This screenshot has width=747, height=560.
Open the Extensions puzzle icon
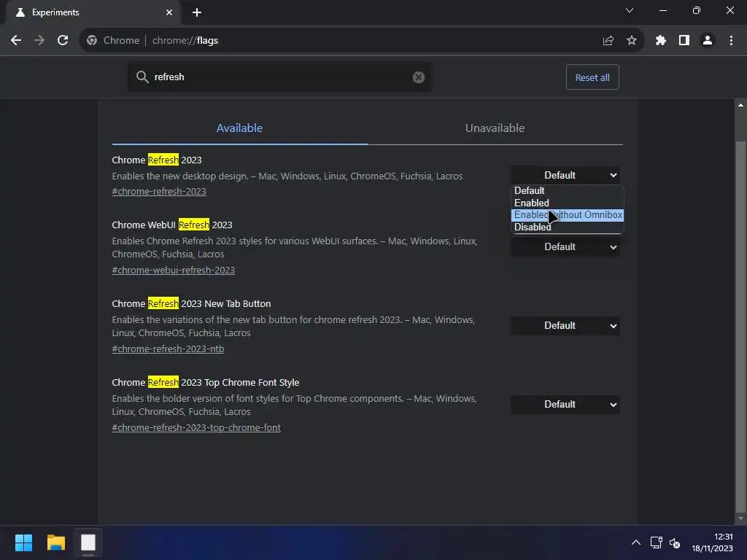[x=661, y=41]
